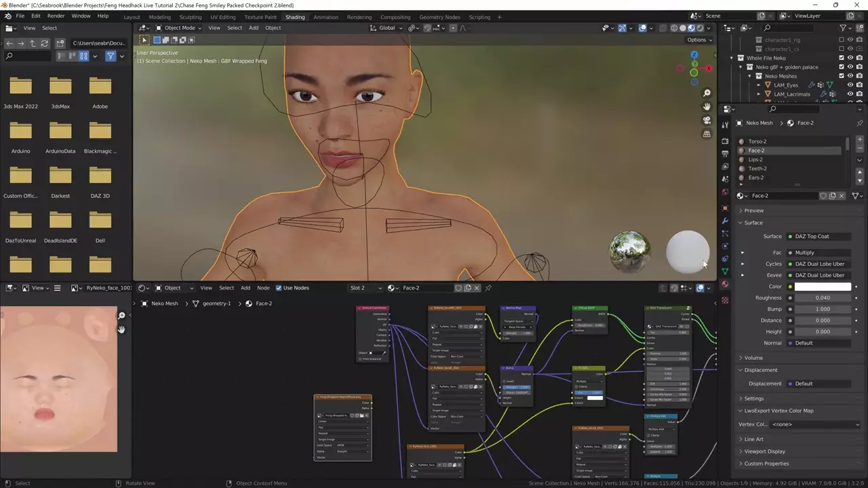
Task: Go to the parent directory in file browser
Action: point(33,43)
